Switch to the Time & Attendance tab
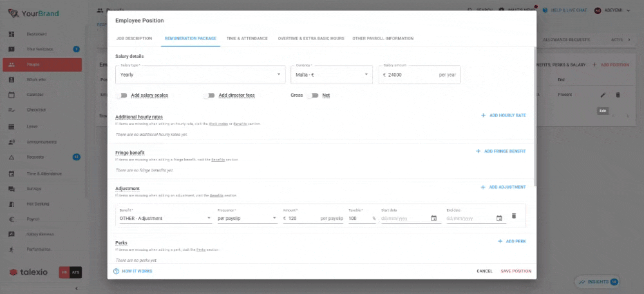Image resolution: width=644 pixels, height=294 pixels. click(x=247, y=39)
